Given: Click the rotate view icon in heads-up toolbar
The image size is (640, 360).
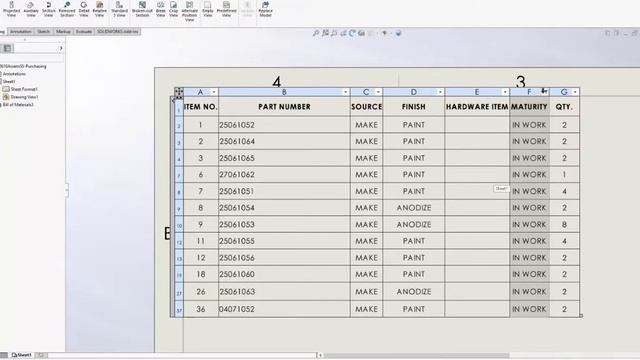Looking at the screenshot, I should [x=352, y=33].
